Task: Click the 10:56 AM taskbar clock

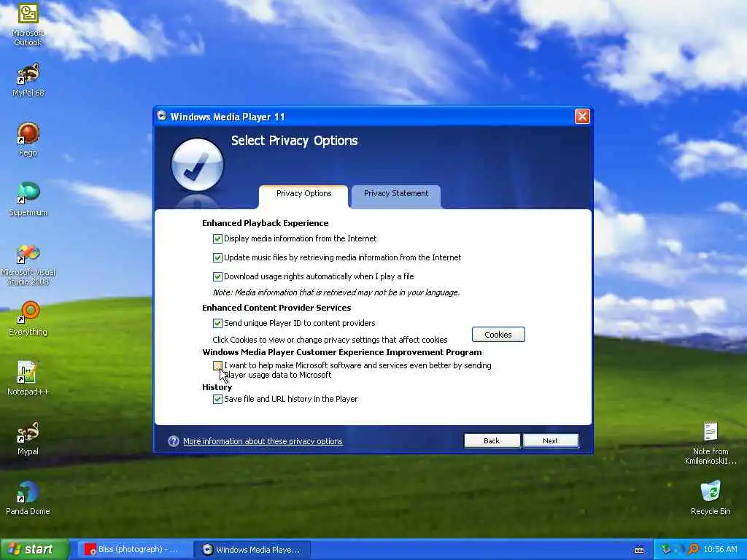Action: [720, 550]
